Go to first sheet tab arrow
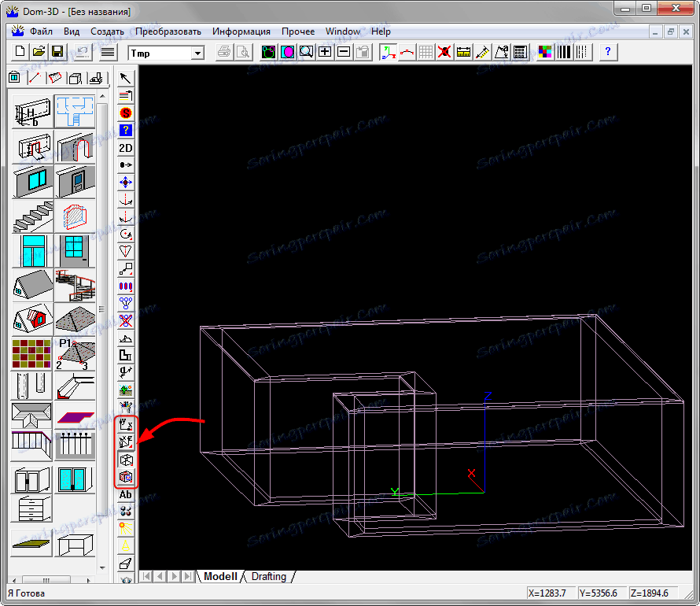The image size is (700, 606). [146, 577]
